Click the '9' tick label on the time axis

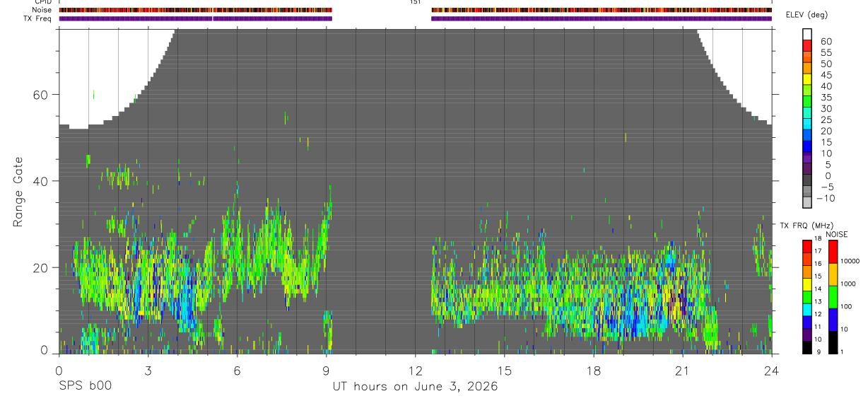coord(326,370)
